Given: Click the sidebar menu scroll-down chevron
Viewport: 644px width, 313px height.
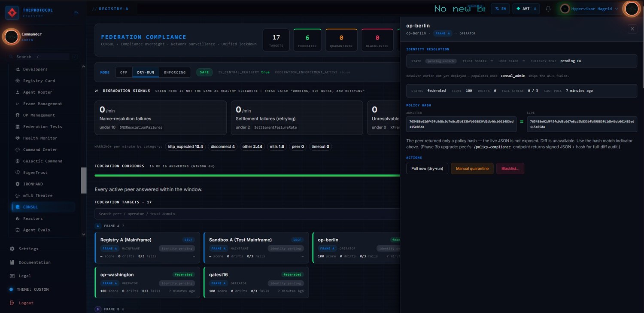Looking at the screenshot, I should click(x=84, y=234).
